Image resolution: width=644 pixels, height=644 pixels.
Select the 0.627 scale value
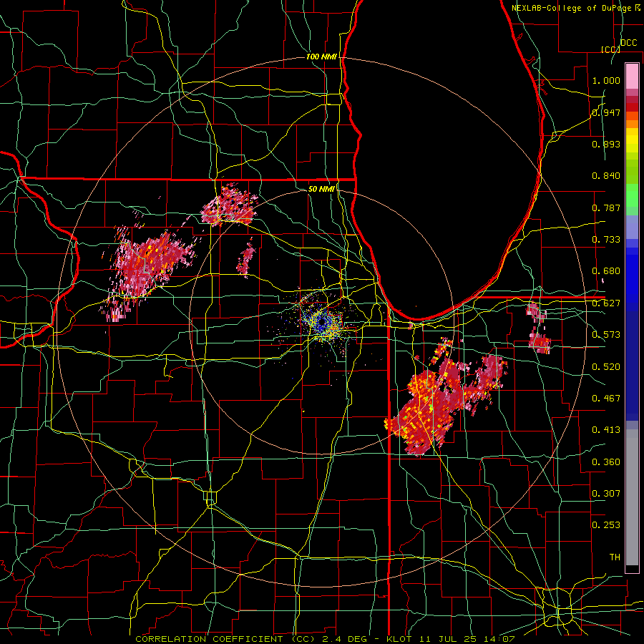(x=606, y=303)
